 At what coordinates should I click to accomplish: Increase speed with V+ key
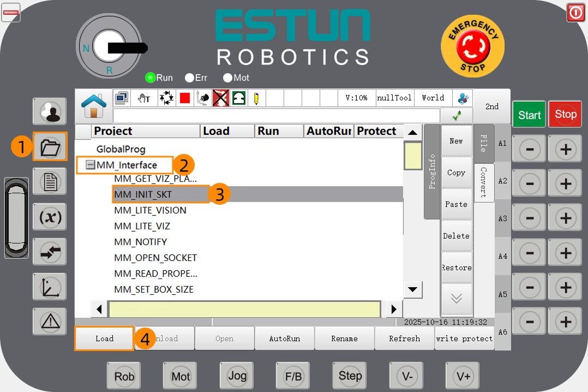point(463,376)
